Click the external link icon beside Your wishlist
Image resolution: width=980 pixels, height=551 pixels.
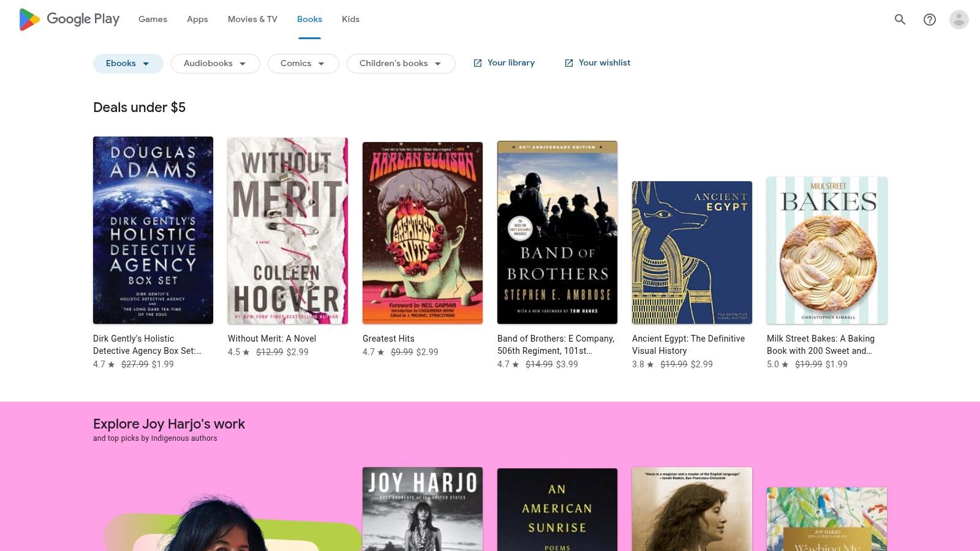569,62
